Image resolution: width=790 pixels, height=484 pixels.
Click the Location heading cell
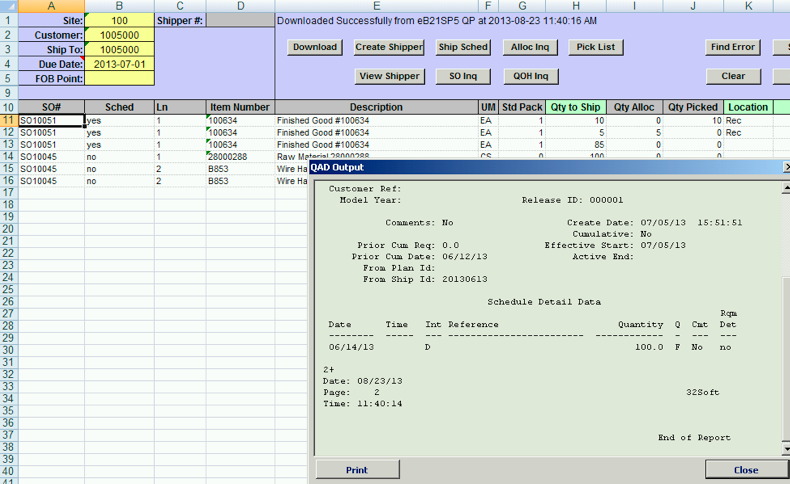tap(748, 107)
